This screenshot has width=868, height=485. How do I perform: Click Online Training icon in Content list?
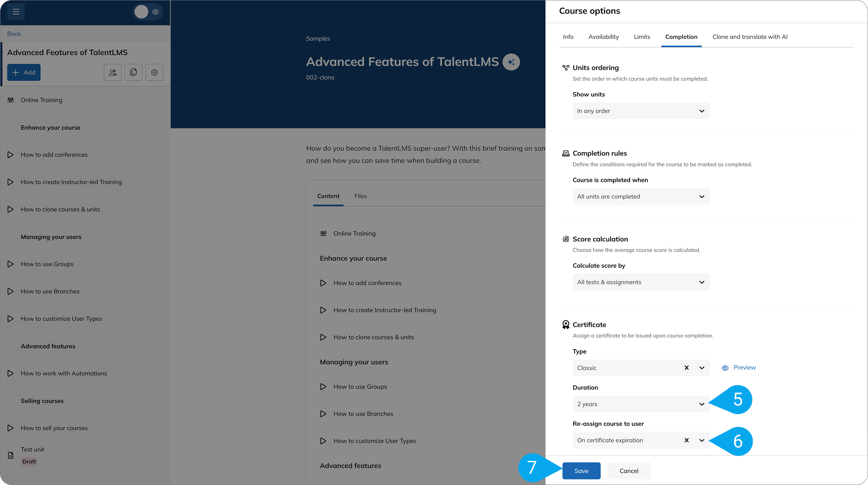323,233
